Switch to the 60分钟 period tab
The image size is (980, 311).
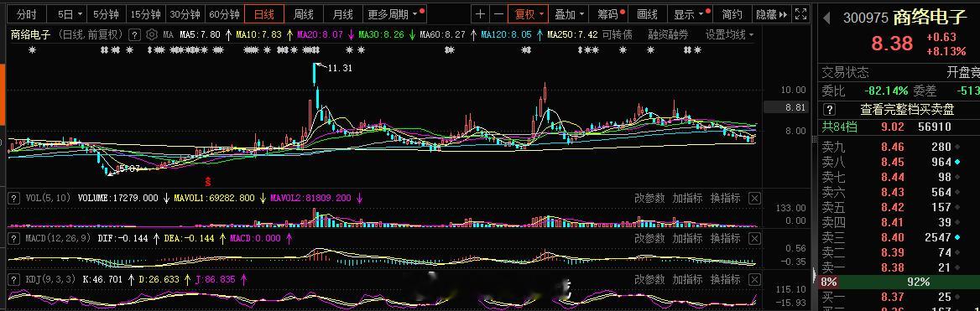point(224,13)
